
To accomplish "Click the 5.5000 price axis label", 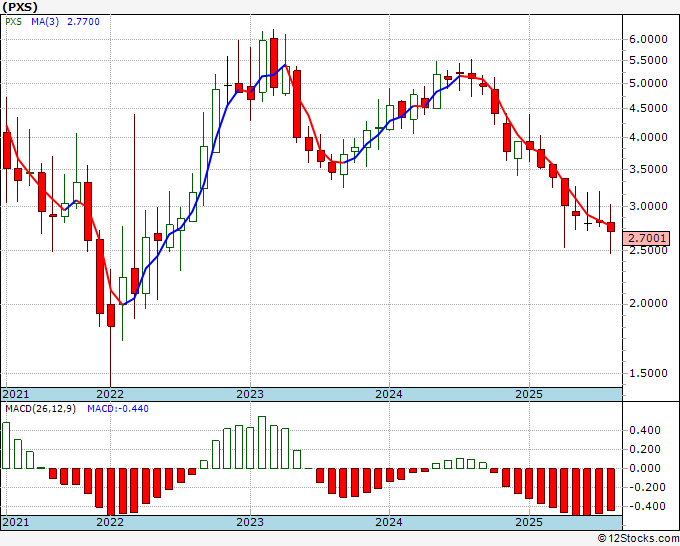I will [x=648, y=60].
